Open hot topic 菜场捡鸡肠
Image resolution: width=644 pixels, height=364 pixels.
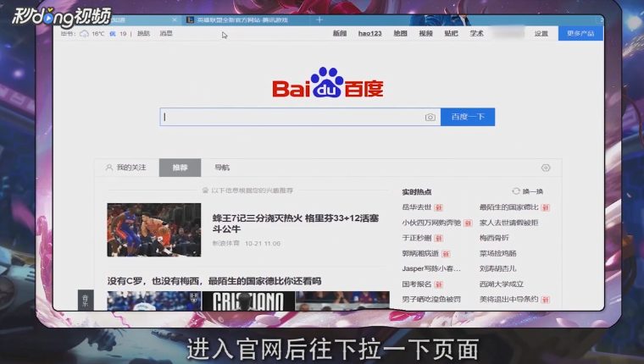(x=497, y=253)
